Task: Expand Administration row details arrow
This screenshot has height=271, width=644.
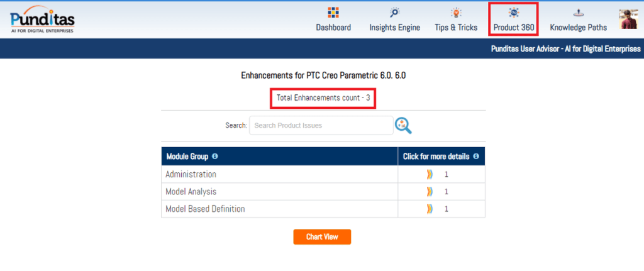Action: 430,174
